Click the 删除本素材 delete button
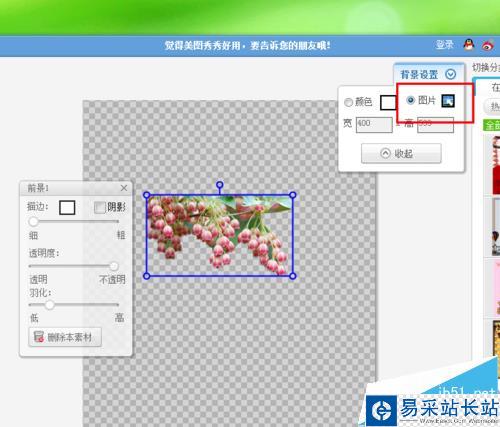 tap(65, 337)
